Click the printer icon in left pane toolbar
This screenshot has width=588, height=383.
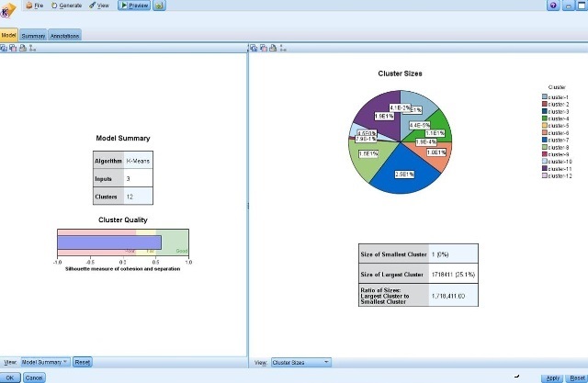coord(20,48)
